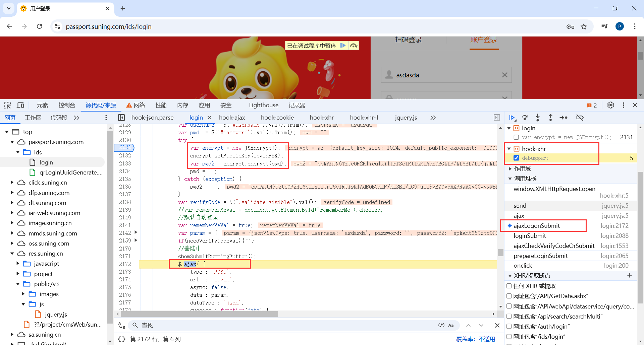Pretty-print the source with braces icon

coord(121,339)
